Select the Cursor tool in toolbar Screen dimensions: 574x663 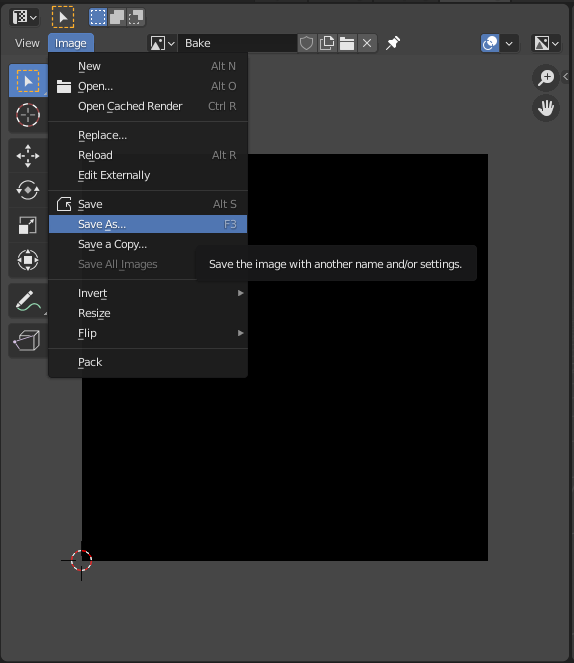click(x=28, y=115)
